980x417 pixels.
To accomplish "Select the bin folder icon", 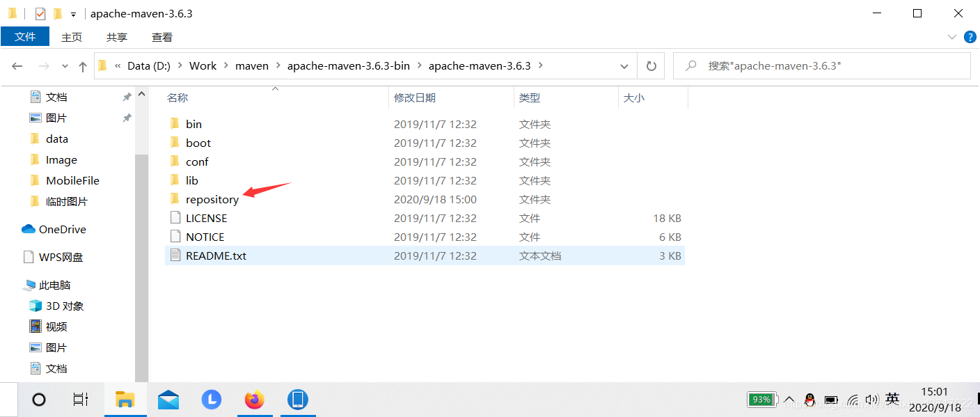I will click(175, 124).
